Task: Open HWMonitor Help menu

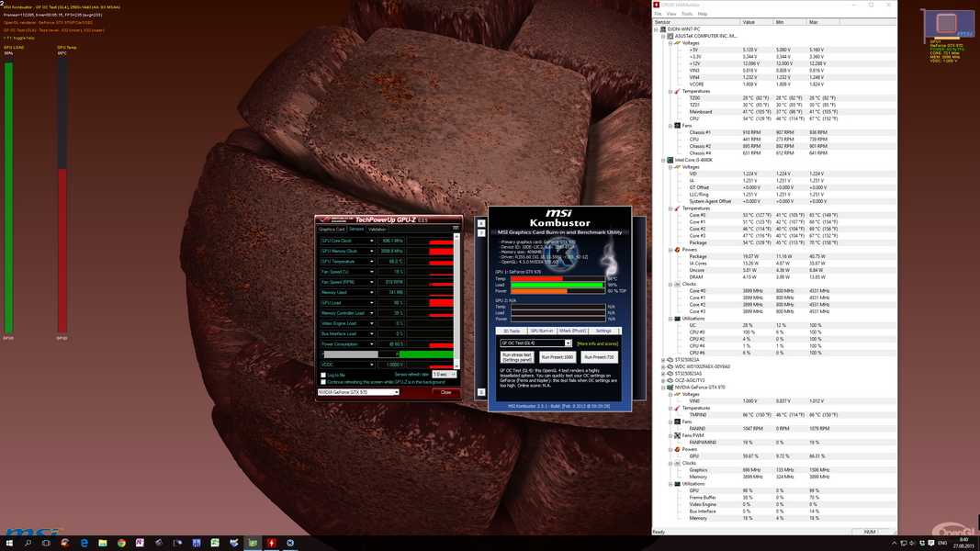Action: [703, 14]
